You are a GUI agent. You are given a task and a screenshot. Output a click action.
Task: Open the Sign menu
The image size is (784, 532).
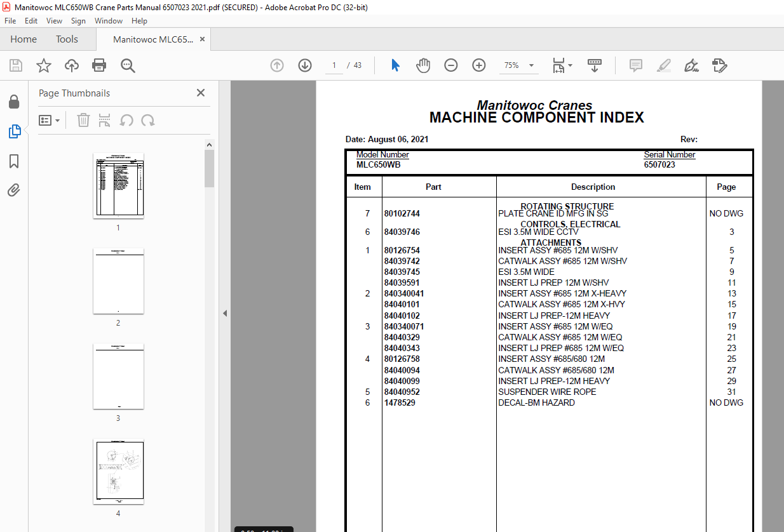pyautogui.click(x=78, y=21)
